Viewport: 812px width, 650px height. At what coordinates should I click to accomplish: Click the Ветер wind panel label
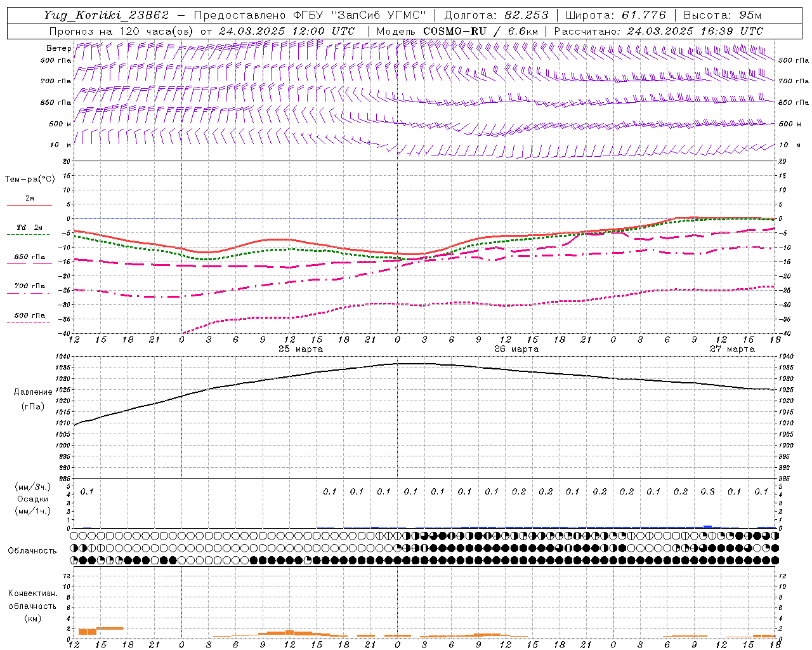(58, 48)
